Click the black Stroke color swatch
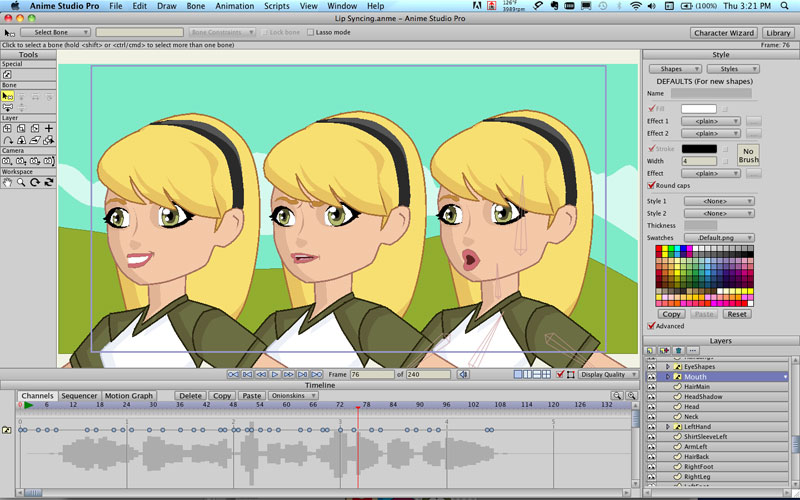Image resolution: width=800 pixels, height=500 pixels. click(699, 149)
